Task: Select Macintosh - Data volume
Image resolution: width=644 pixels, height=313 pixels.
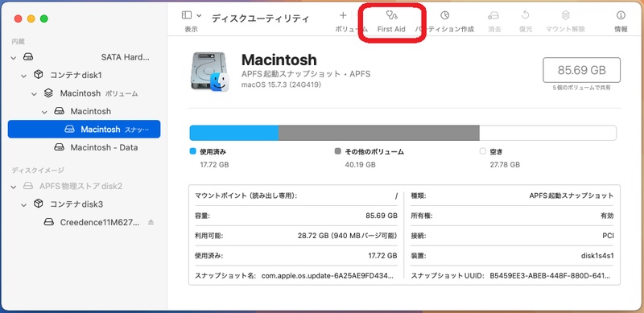Action: (85, 147)
